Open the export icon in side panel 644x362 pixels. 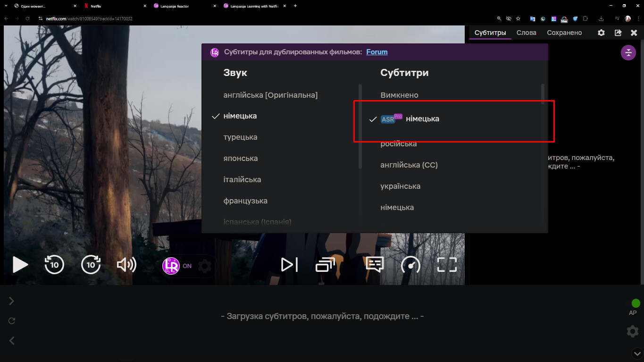618,33
